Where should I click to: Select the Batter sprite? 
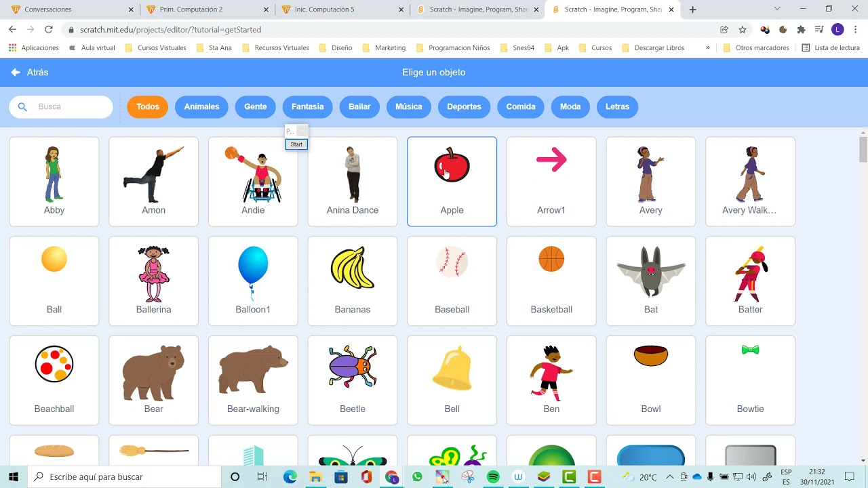[750, 281]
